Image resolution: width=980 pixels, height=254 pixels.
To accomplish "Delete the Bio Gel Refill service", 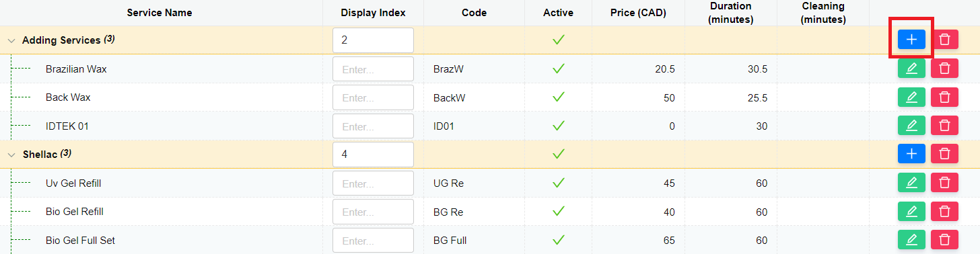I will (944, 212).
